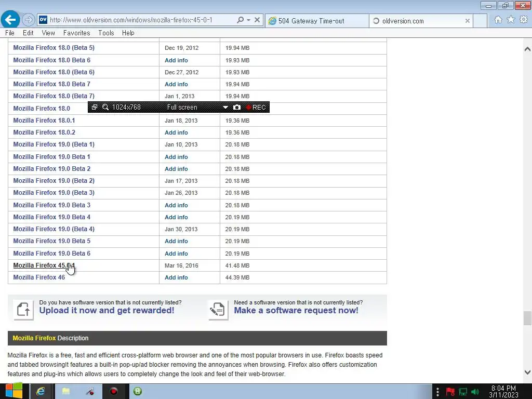Click the software request document icon
The width and height of the screenshot is (532, 399).
[218, 310]
